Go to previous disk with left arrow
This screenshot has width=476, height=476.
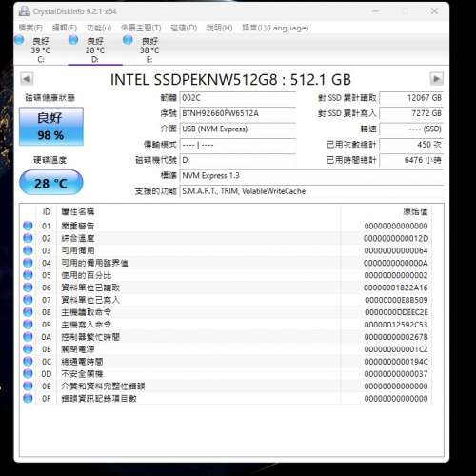click(27, 79)
